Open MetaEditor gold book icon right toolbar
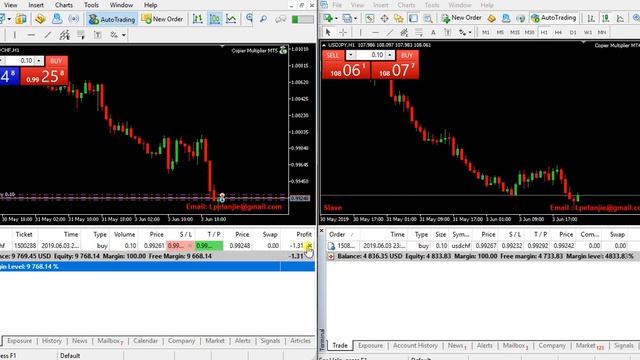Image resolution: width=640 pixels, height=360 pixels. pos(491,18)
